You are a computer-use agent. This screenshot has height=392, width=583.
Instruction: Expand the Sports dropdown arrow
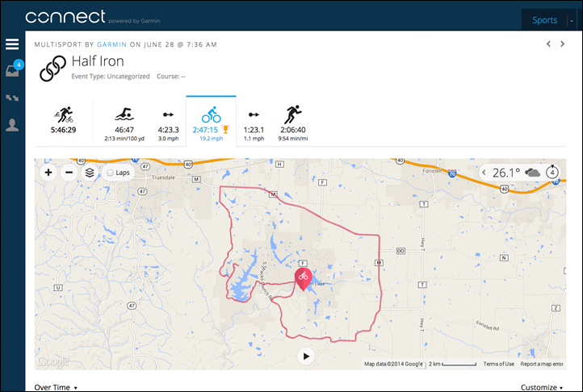tap(572, 21)
